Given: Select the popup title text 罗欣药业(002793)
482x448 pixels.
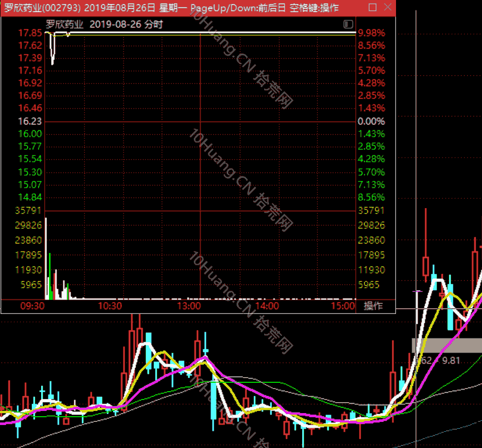Looking at the screenshot, I should click(x=42, y=8).
